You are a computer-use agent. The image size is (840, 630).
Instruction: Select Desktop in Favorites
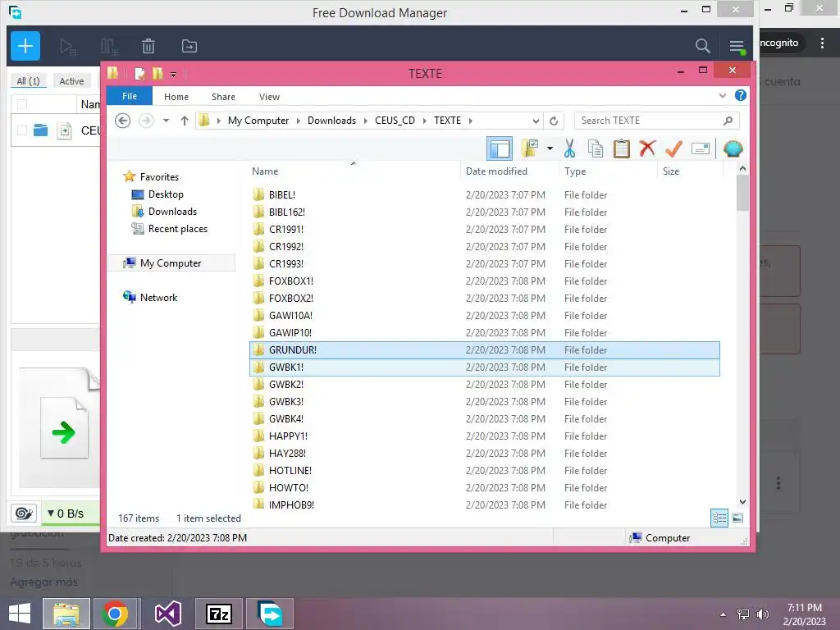tap(166, 194)
